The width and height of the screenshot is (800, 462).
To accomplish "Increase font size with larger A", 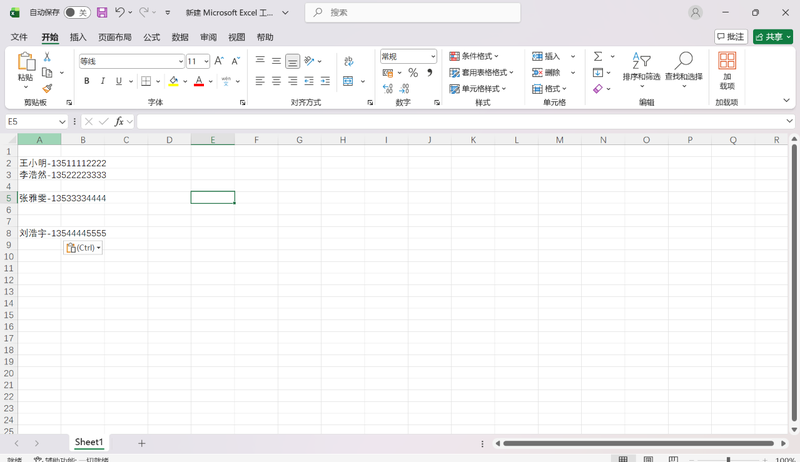I will [x=219, y=61].
